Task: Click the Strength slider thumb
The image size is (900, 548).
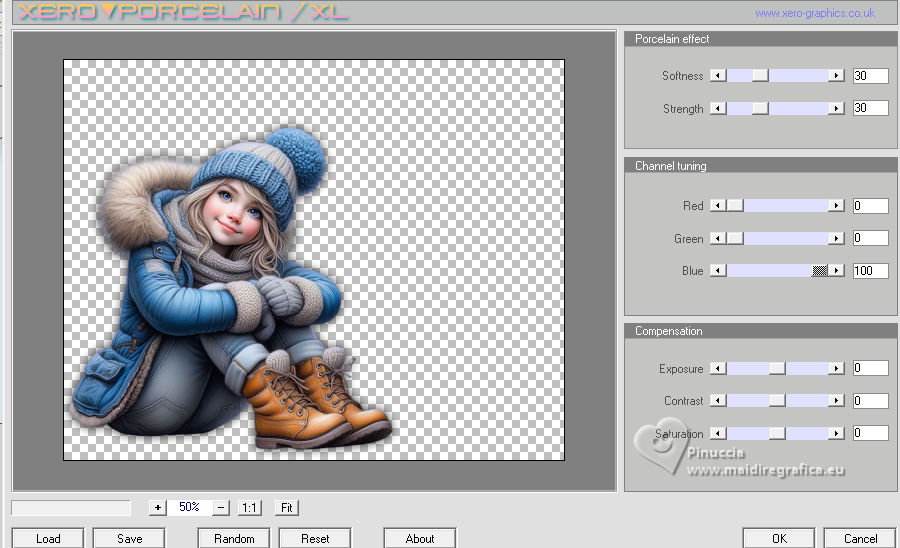Action: point(760,108)
